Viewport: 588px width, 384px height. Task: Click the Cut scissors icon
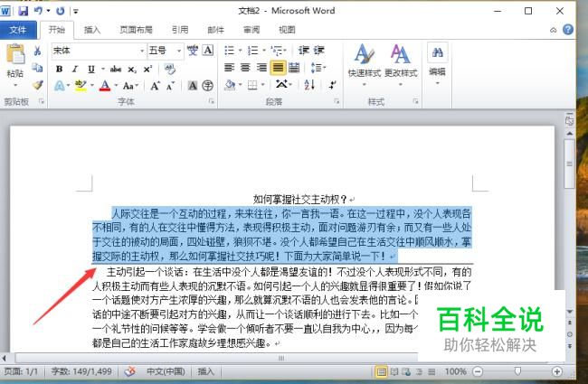coord(37,51)
